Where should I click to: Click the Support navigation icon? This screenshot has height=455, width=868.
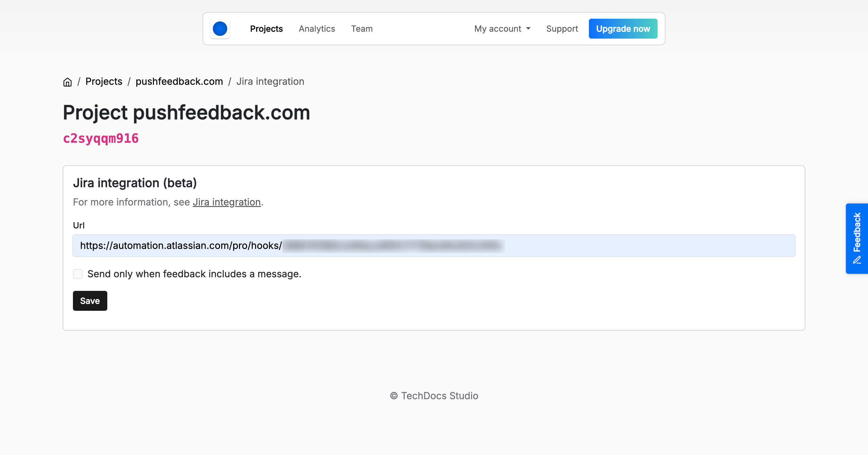[x=561, y=29]
